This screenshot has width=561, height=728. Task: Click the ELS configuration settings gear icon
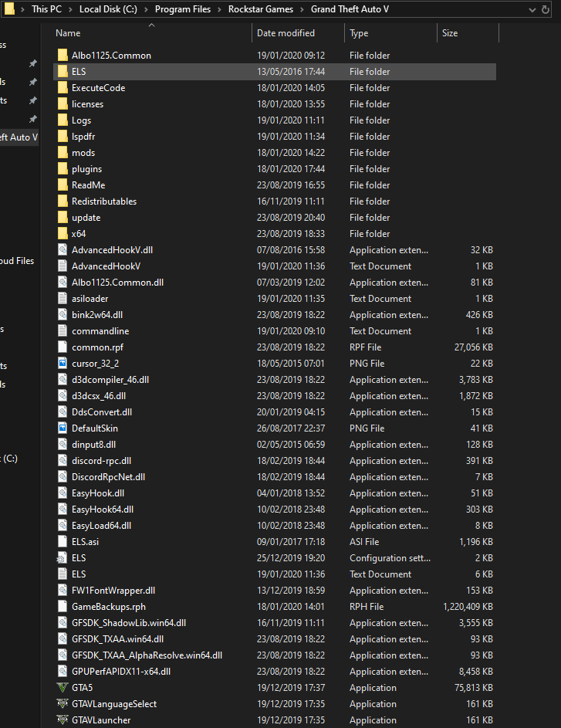click(63, 558)
